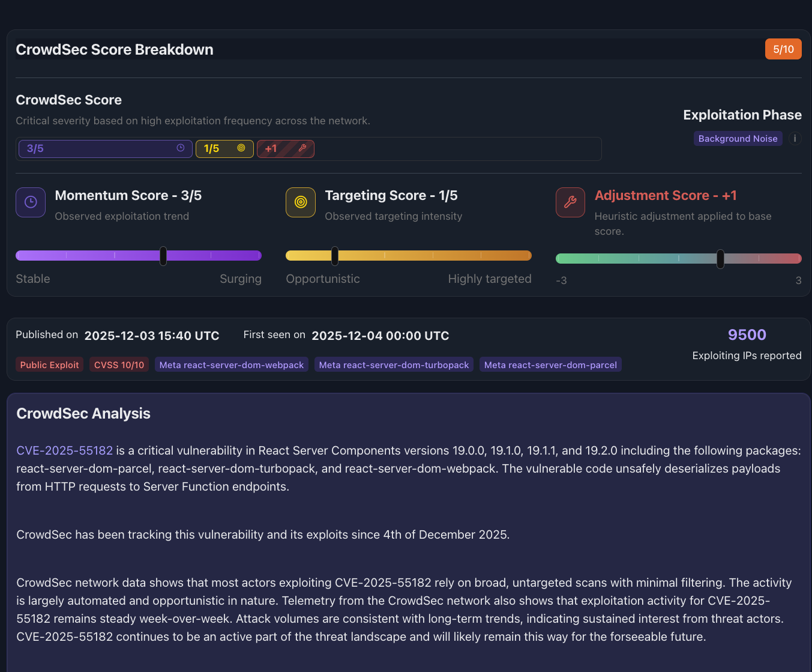
Task: Click the small clock icon in 3/5 bar
Action: pyautogui.click(x=181, y=148)
